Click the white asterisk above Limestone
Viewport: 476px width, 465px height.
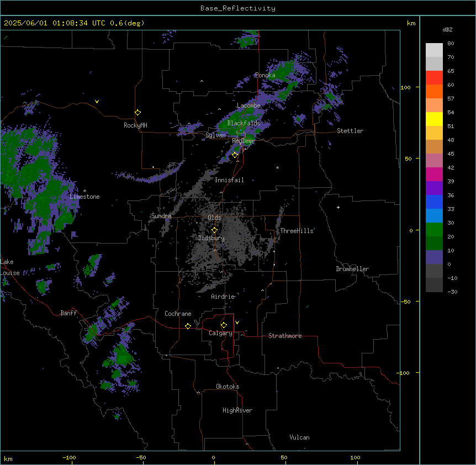coord(84,191)
